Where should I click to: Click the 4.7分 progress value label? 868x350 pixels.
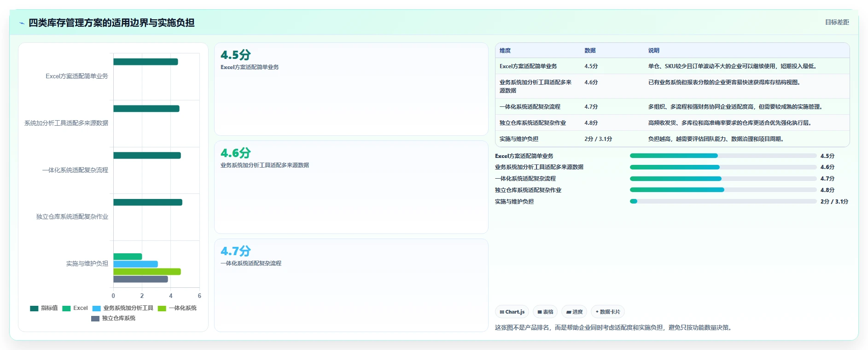point(827,179)
